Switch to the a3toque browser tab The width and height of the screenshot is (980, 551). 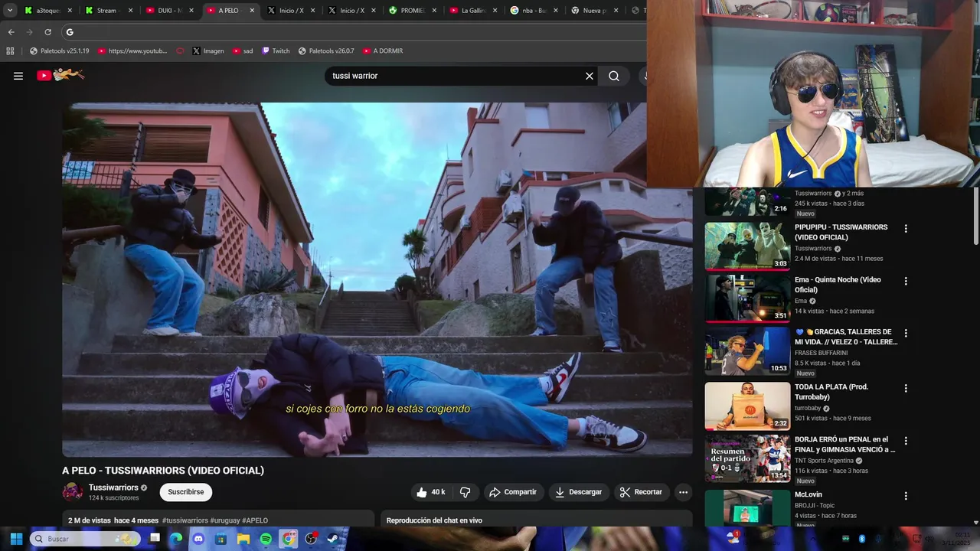click(x=48, y=11)
